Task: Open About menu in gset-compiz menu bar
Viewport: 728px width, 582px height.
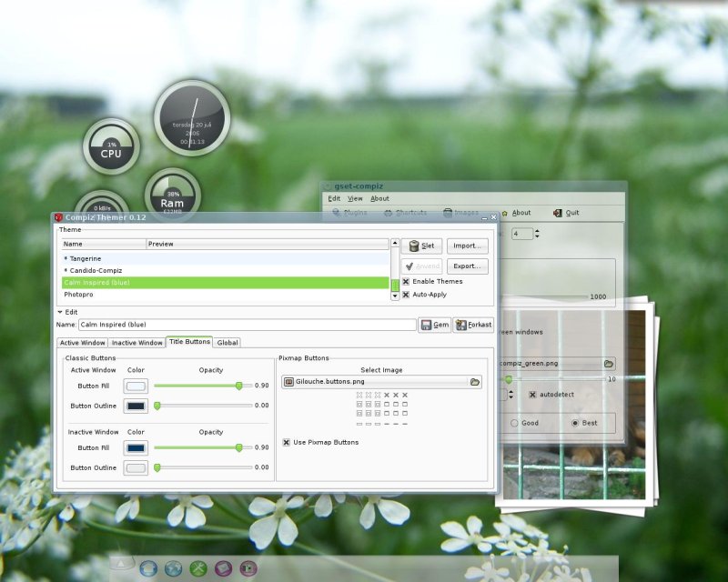Action: click(x=379, y=198)
